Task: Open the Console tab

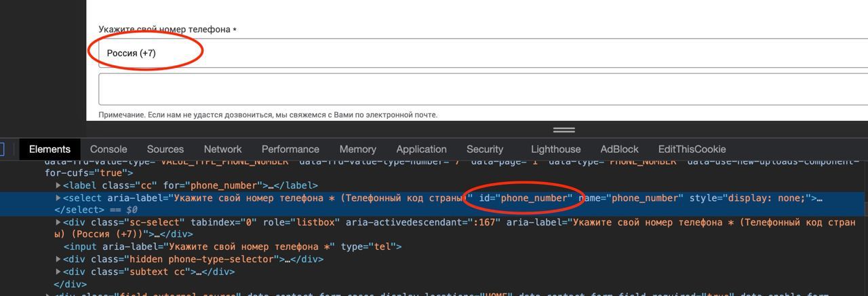Action: tap(108, 149)
